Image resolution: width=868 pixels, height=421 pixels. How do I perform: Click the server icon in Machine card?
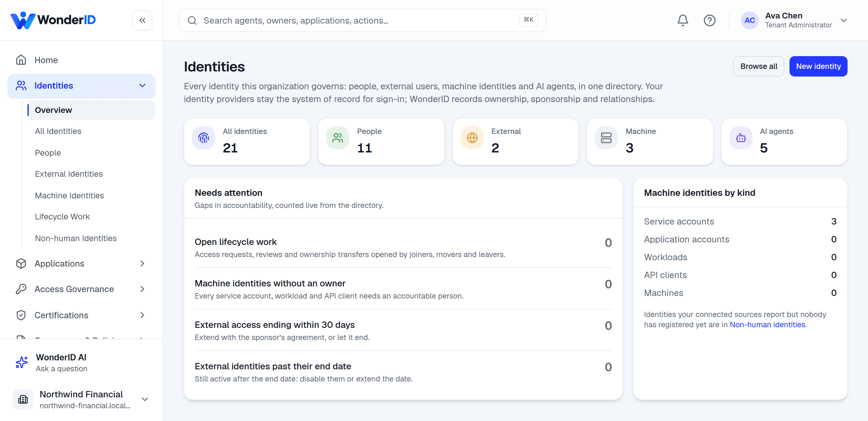point(606,137)
